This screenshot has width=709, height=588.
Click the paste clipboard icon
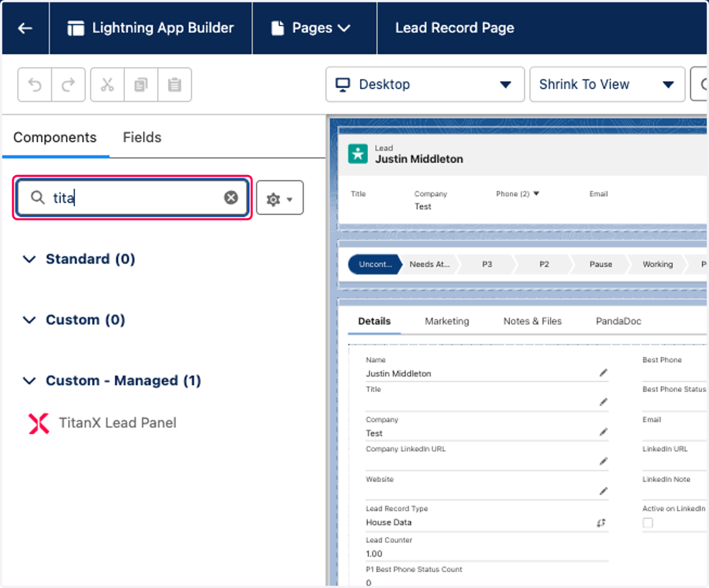174,85
